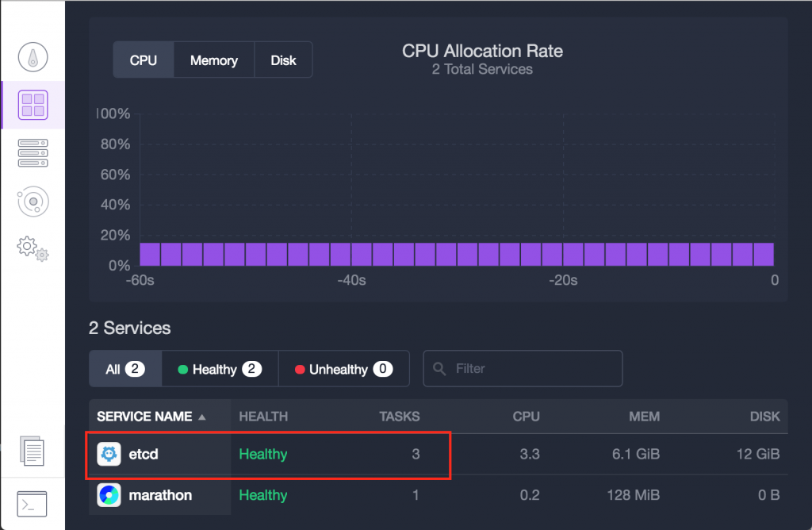This screenshot has height=530, width=812.
Task: Click the count badge on Unhealthy filter
Action: [x=383, y=369]
